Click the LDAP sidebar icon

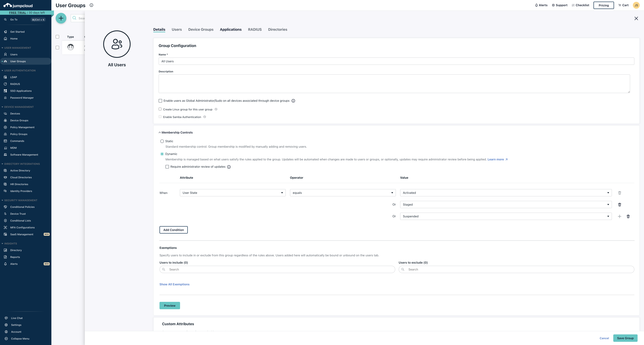click(5, 77)
